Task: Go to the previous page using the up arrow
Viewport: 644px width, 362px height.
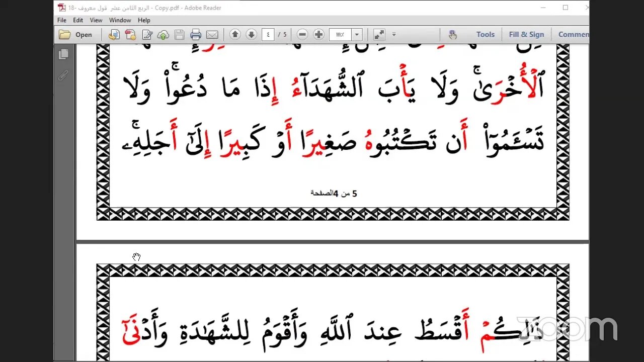Action: 235,35
